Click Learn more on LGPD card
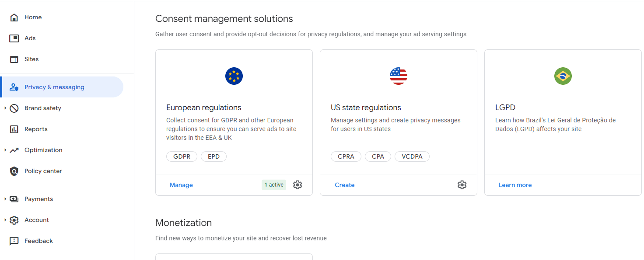This screenshot has width=644, height=260. 515,185
